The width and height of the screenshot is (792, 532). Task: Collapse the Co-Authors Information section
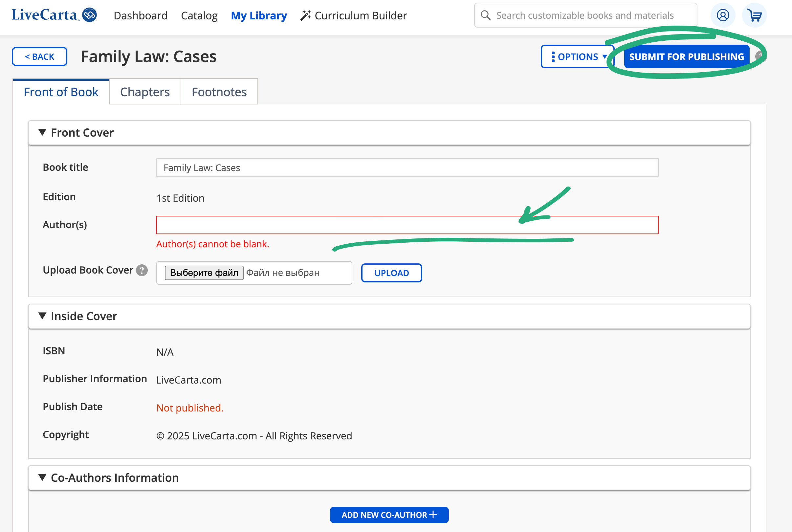point(43,478)
